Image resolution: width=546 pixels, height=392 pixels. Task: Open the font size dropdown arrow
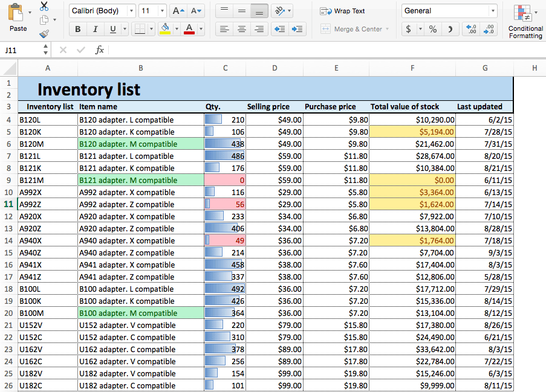coord(161,11)
